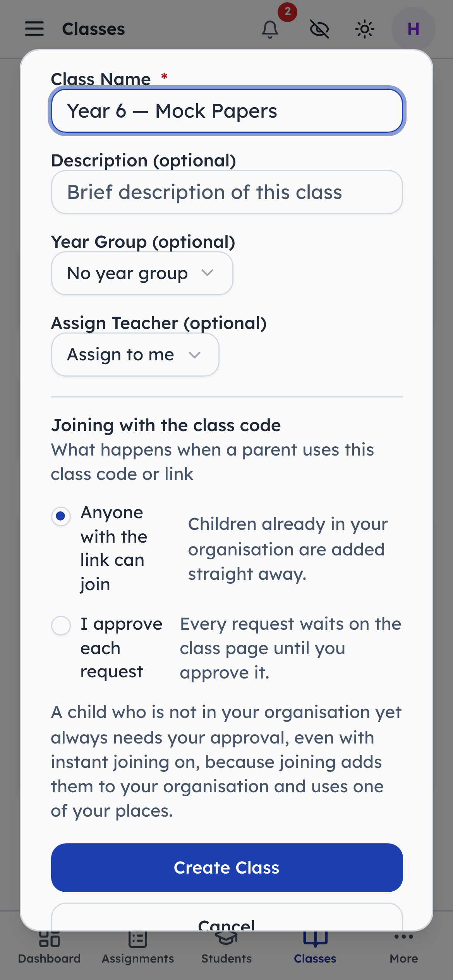This screenshot has height=980, width=453.
Task: Click the Create Class button
Action: [227, 868]
